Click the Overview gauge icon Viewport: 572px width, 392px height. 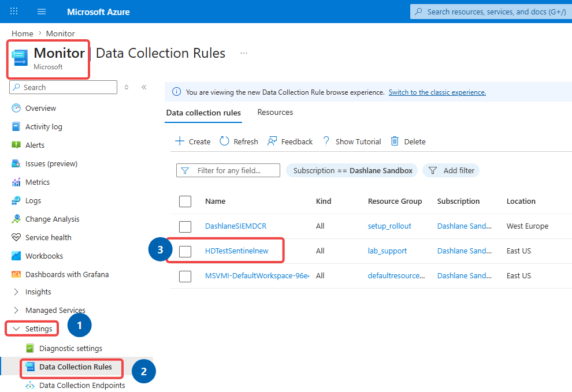click(x=16, y=108)
